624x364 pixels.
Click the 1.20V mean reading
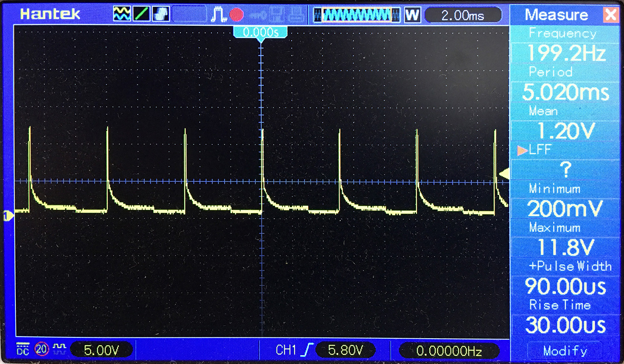[566, 131]
